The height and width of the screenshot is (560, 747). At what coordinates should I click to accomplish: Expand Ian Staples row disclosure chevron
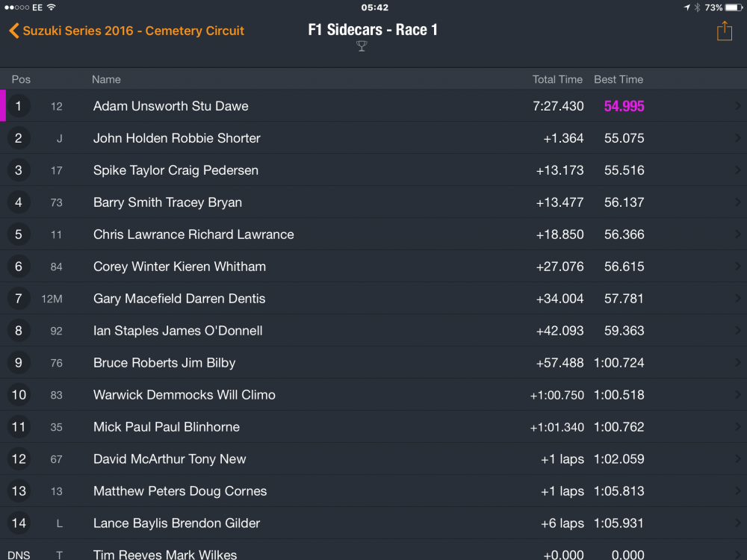click(738, 331)
